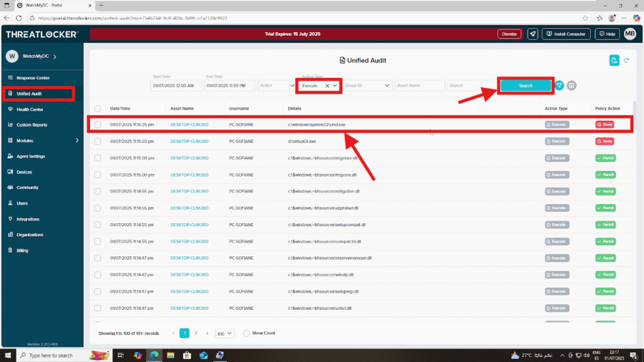Click the column layout icon
The image size is (644, 362).
point(571,85)
